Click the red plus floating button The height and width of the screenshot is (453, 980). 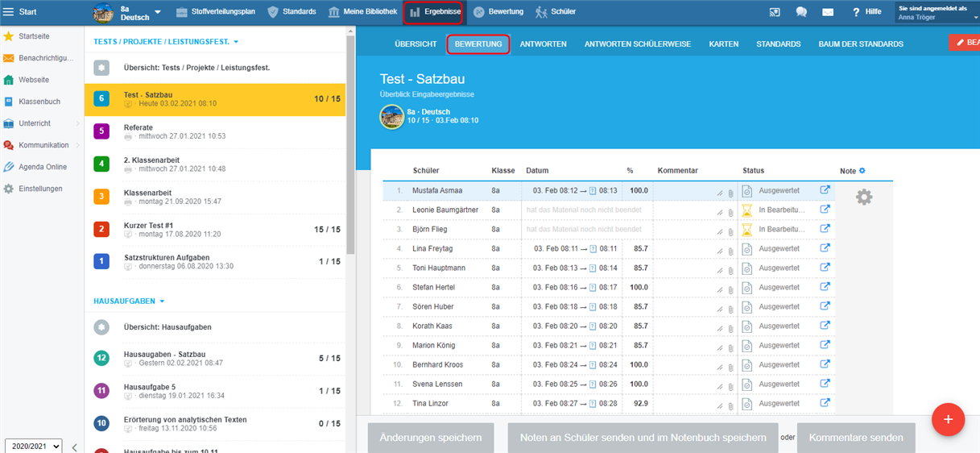[948, 419]
